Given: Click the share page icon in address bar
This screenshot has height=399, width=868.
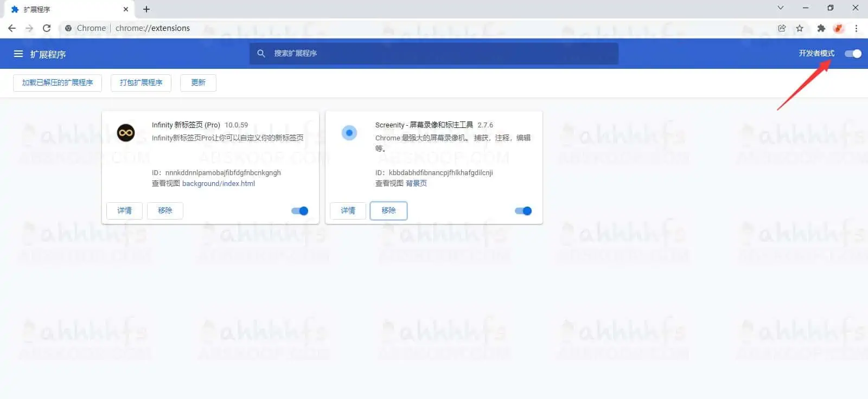Looking at the screenshot, I should (782, 28).
